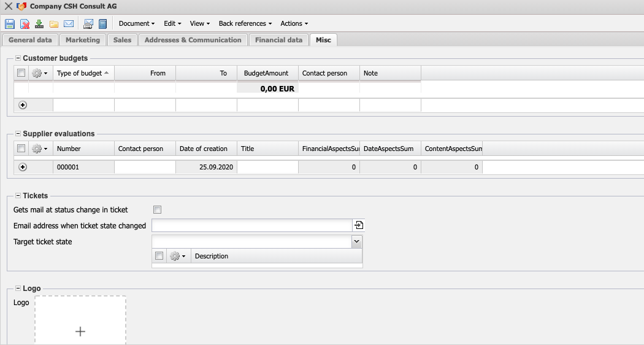The width and height of the screenshot is (644, 345).
Task: Open the Target ticket state dropdown
Action: pos(356,241)
